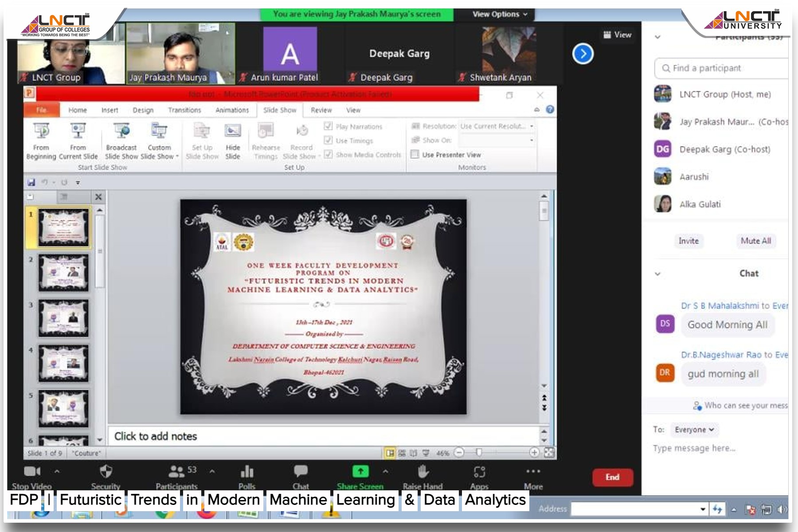Viewport: 798px width, 532px height.
Task: Open the Everyone recipient dropdown in chat
Action: 694,430
